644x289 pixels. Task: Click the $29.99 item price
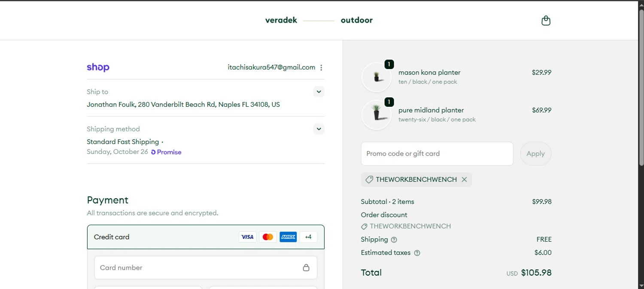coord(541,72)
